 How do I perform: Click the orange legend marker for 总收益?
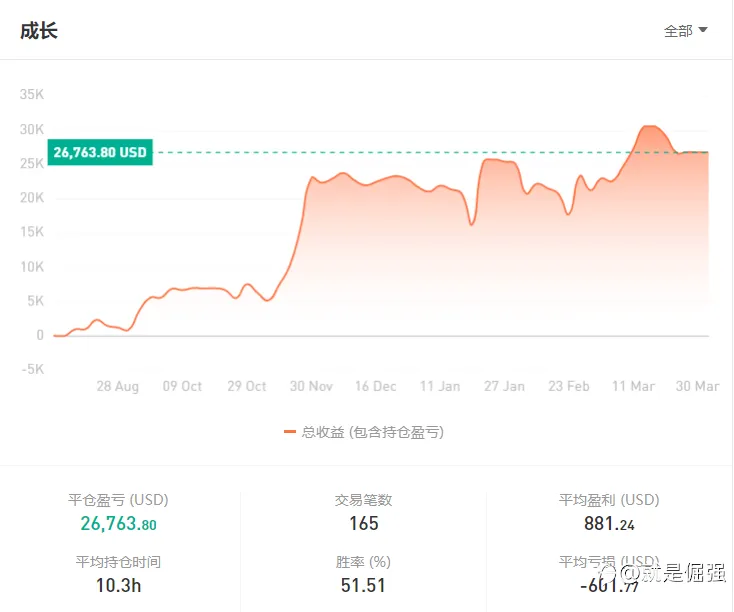290,432
